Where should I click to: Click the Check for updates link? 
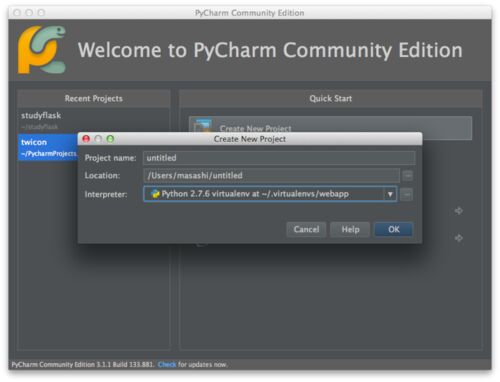click(x=167, y=364)
